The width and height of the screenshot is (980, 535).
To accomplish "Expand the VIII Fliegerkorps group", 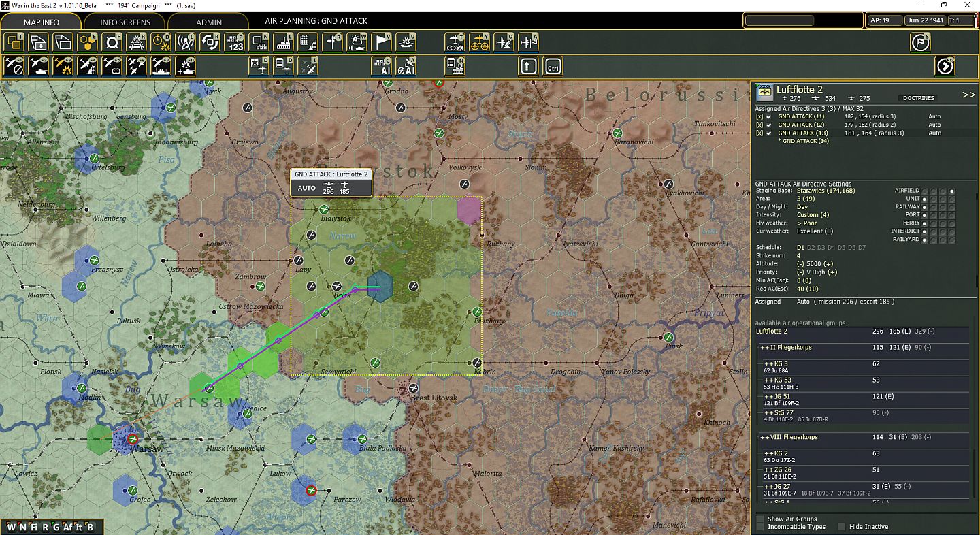I will tap(764, 437).
